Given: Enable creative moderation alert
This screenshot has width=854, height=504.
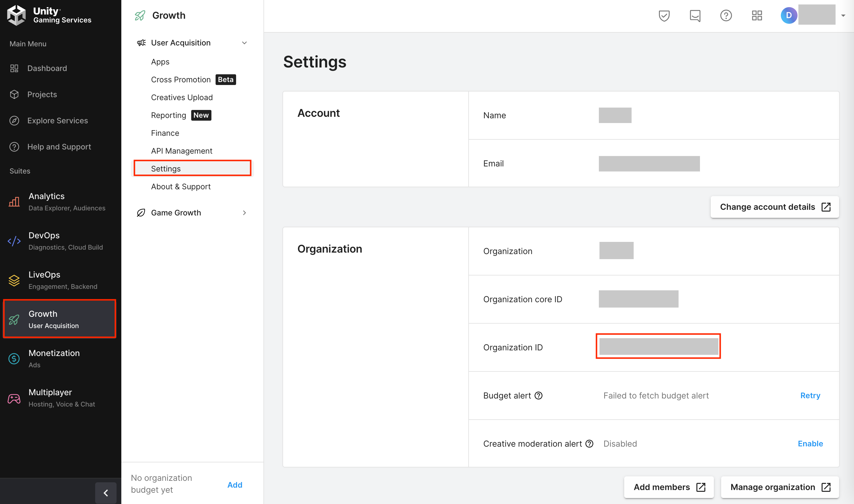Looking at the screenshot, I should pyautogui.click(x=810, y=444).
